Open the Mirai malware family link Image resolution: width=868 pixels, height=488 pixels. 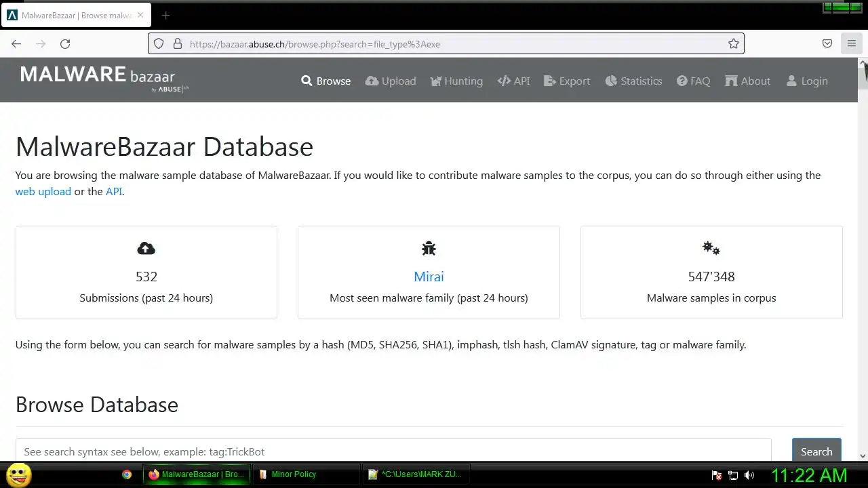(429, 277)
